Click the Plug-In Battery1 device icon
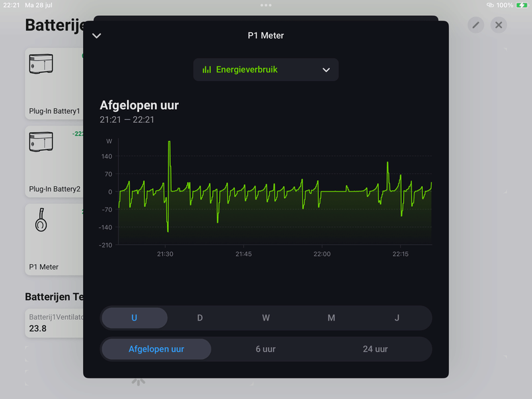Viewport: 532px width, 399px height. click(x=41, y=64)
